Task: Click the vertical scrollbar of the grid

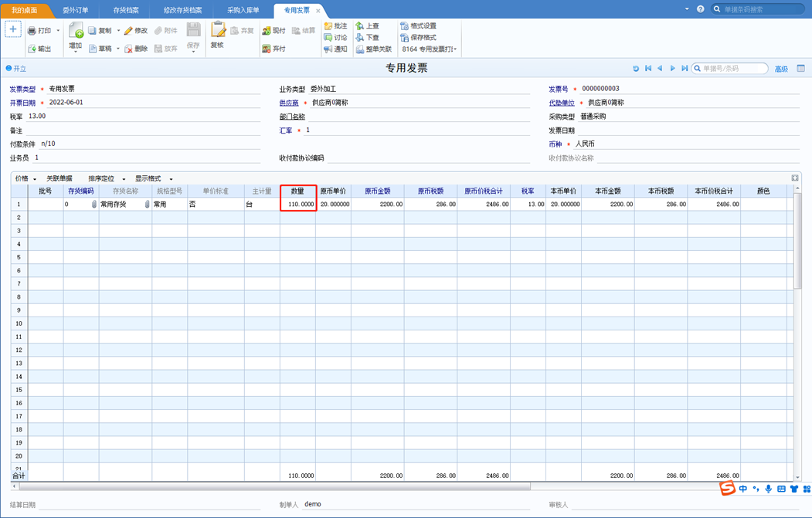Action: click(x=797, y=241)
